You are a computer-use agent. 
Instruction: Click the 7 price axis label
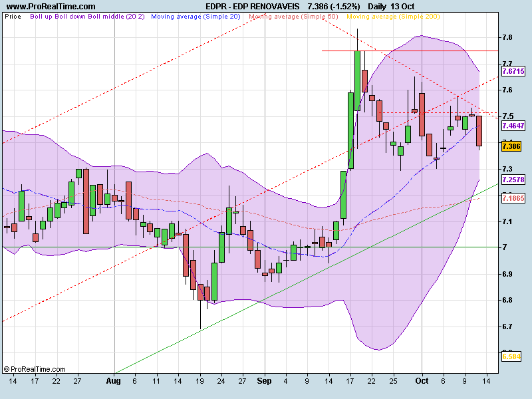(x=505, y=247)
